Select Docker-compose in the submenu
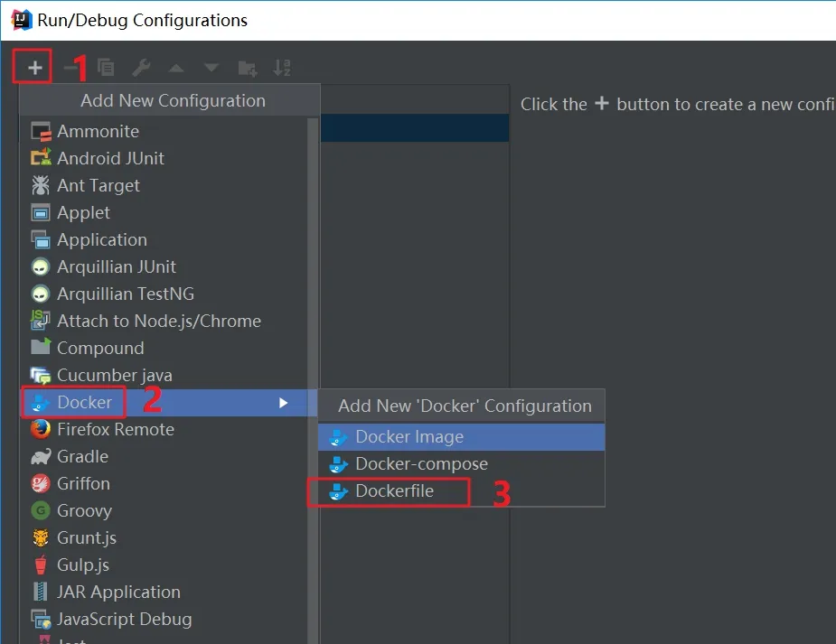Image resolution: width=836 pixels, height=644 pixels. (462, 464)
